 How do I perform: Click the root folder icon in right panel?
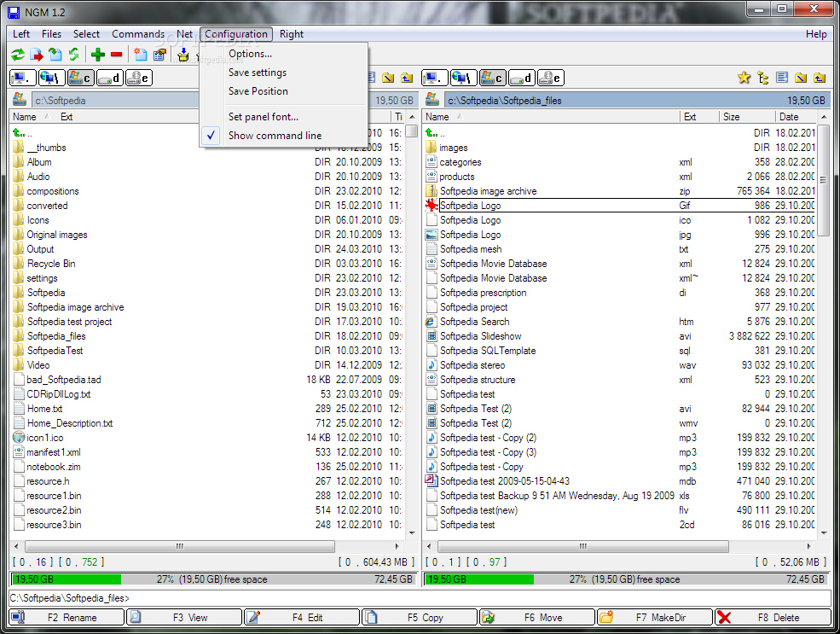(801, 79)
